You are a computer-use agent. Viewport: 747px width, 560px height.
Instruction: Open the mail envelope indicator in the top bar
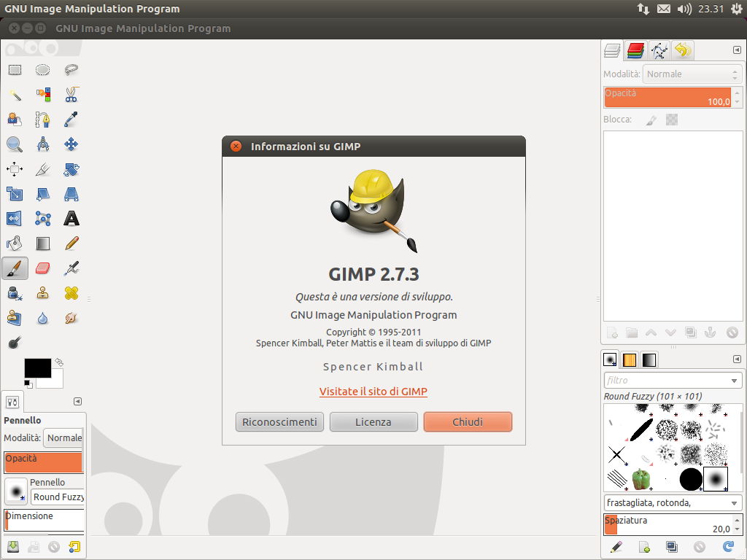tap(664, 9)
